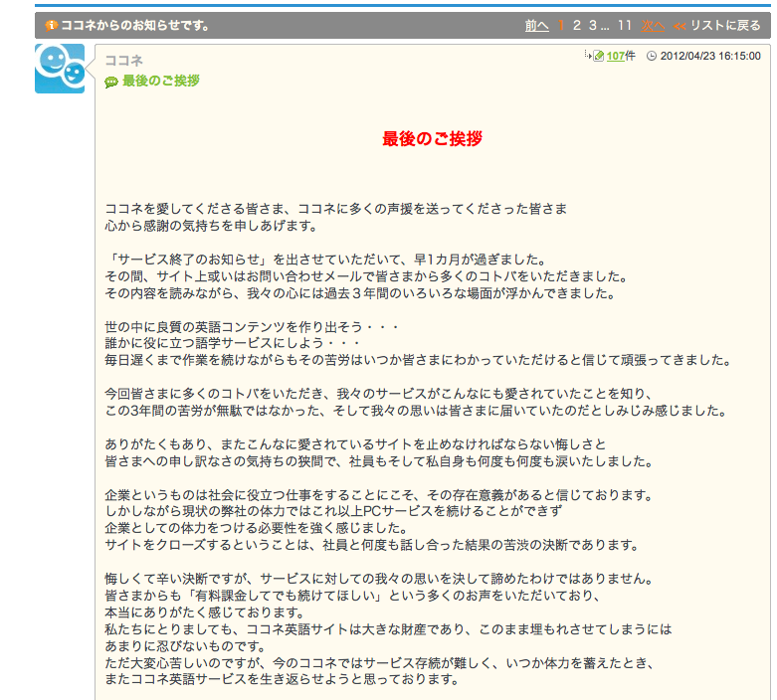Go to previous page with 前へ

[x=536, y=25]
